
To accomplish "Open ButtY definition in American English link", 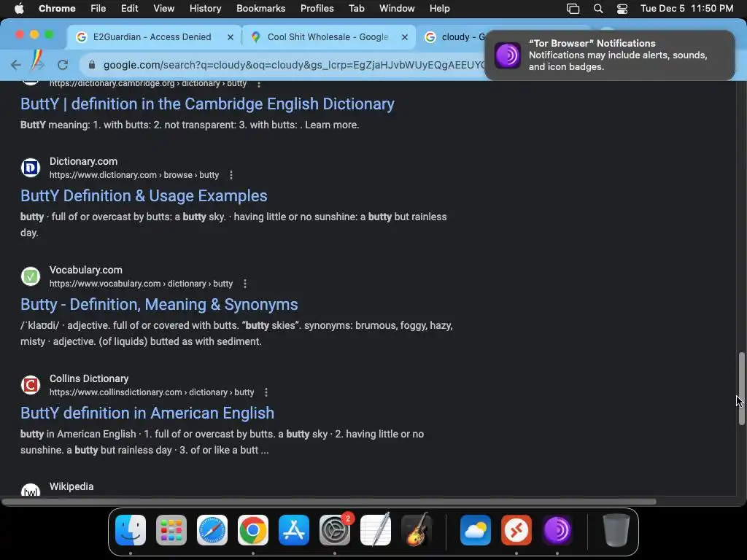I will (x=147, y=413).
